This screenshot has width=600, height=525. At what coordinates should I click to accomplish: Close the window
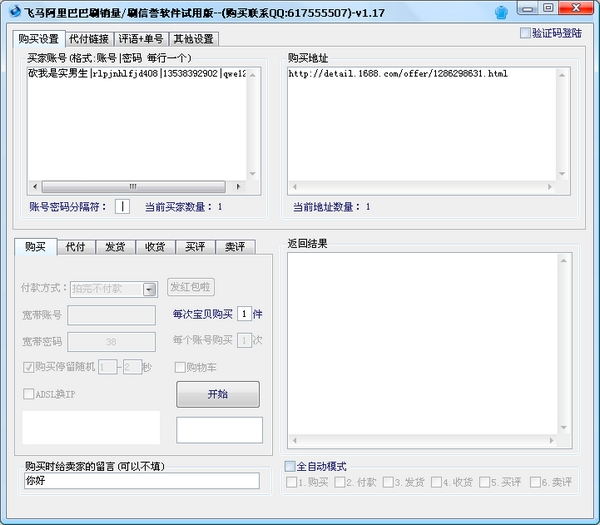point(576,8)
